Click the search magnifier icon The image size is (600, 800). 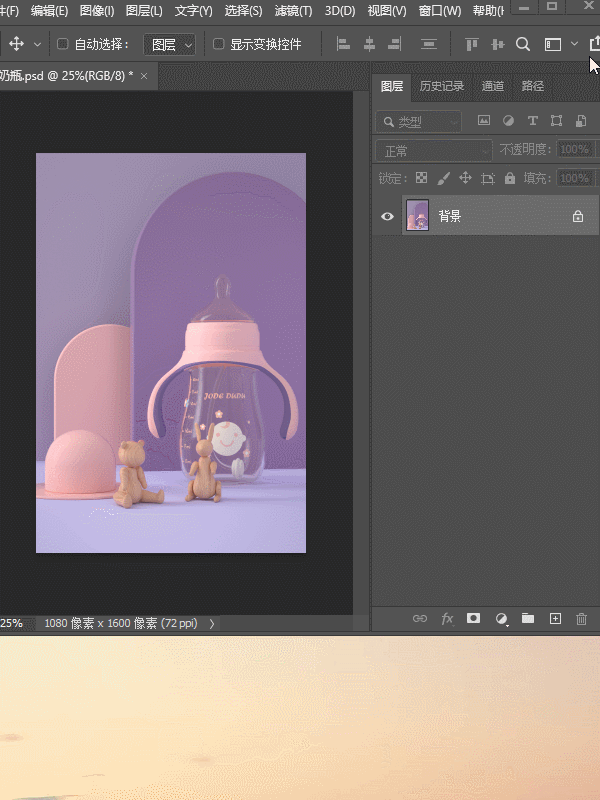tap(523, 44)
